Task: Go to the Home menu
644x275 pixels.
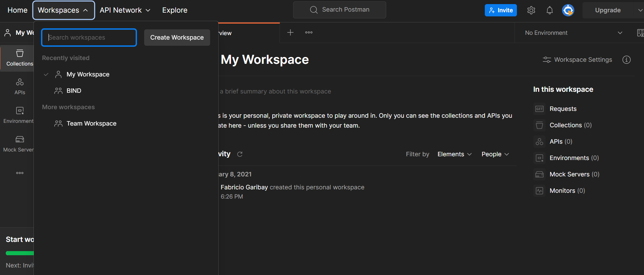Action: 17,10
